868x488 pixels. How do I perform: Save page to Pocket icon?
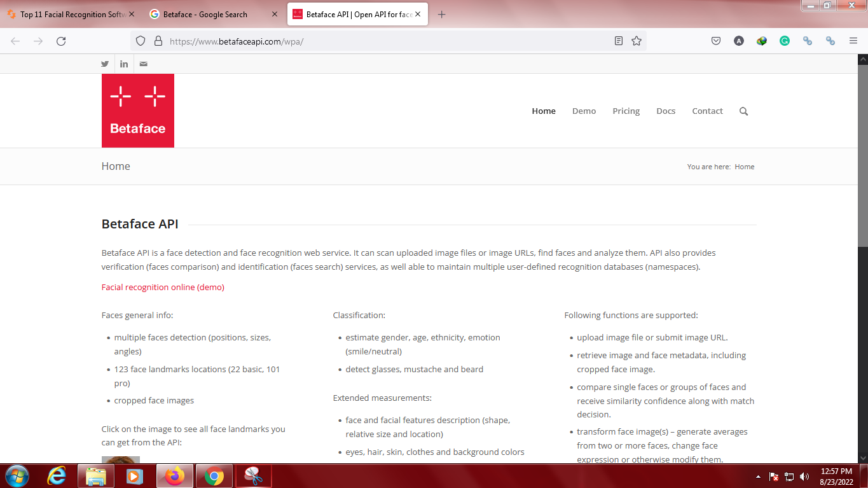click(x=716, y=41)
